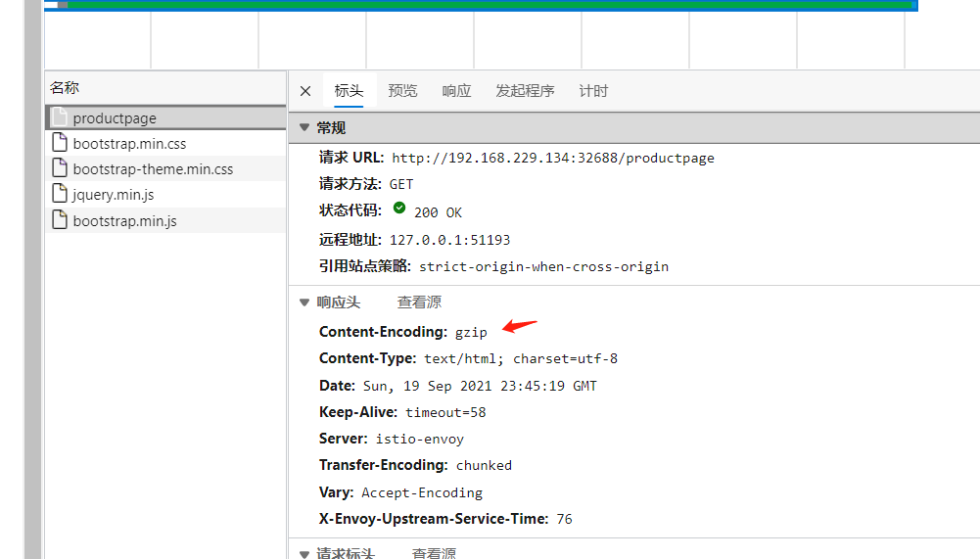This screenshot has height=559, width=980.
Task: Click the 名称 column header
Action: click(65, 88)
